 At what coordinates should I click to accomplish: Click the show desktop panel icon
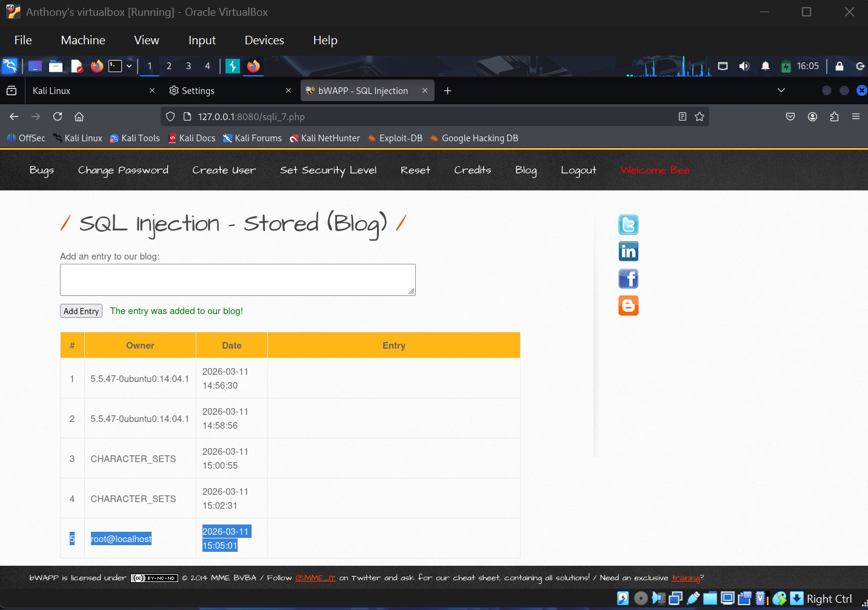(x=35, y=66)
